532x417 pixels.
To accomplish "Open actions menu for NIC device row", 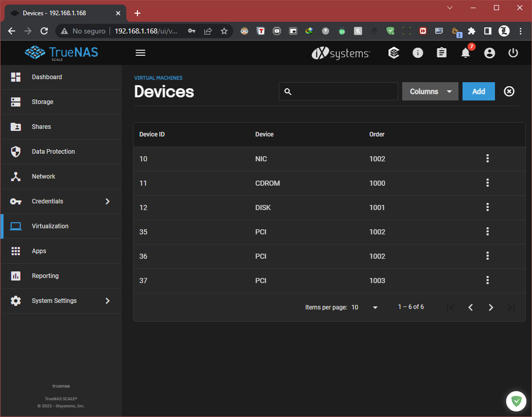I will [487, 158].
